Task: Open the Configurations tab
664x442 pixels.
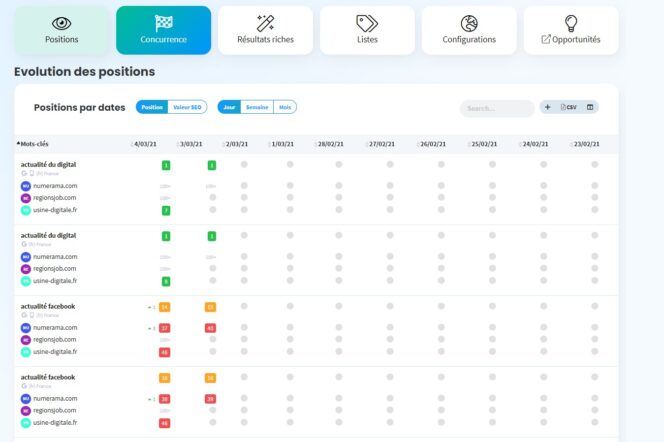Action: 469,30
